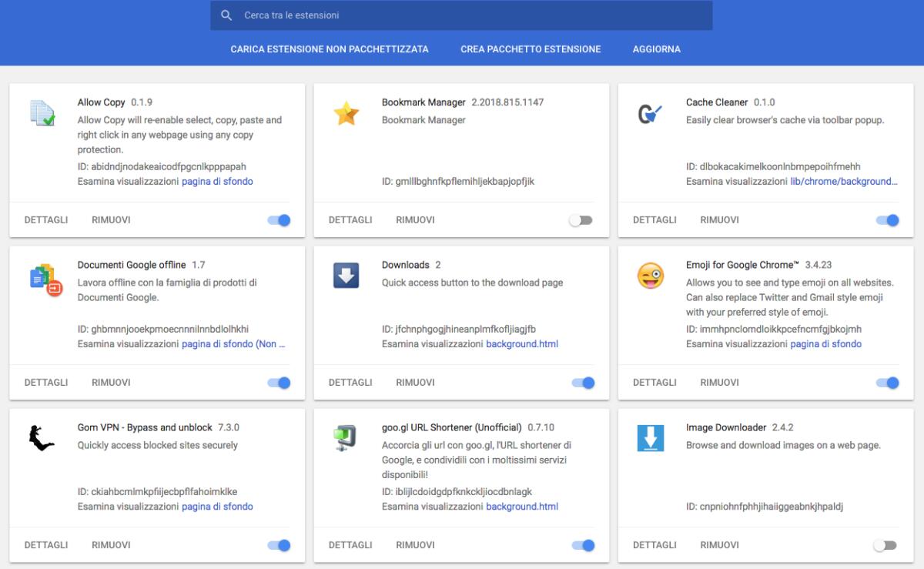924x569 pixels.
Task: Select CARICA ESTENSIONE NON PACCHETTIZZATA
Action: (x=329, y=49)
